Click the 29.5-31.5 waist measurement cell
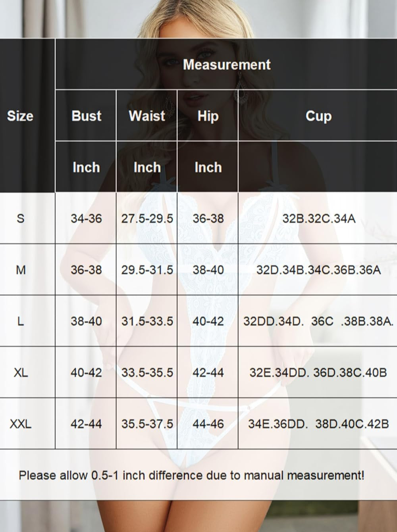The image size is (397, 532). coord(147,270)
